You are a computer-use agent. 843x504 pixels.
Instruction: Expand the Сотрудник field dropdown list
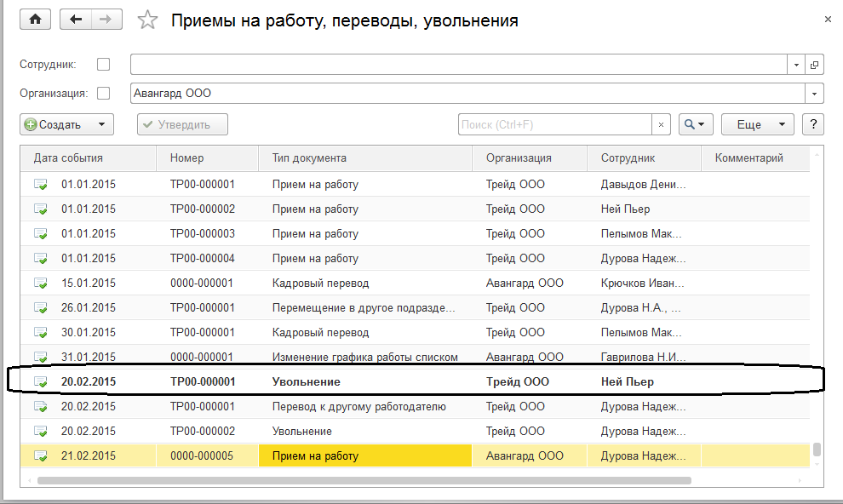796,65
